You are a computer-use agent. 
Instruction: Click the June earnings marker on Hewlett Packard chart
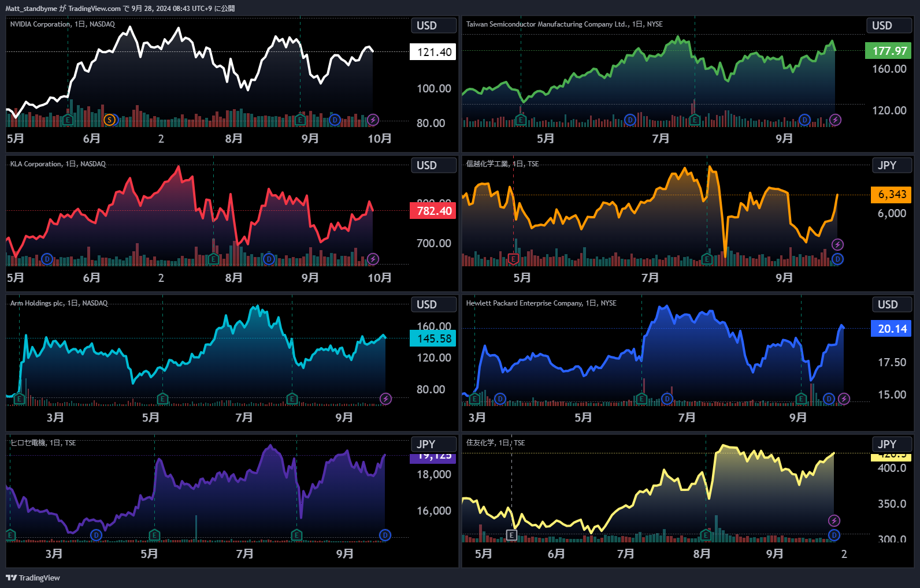coord(641,399)
